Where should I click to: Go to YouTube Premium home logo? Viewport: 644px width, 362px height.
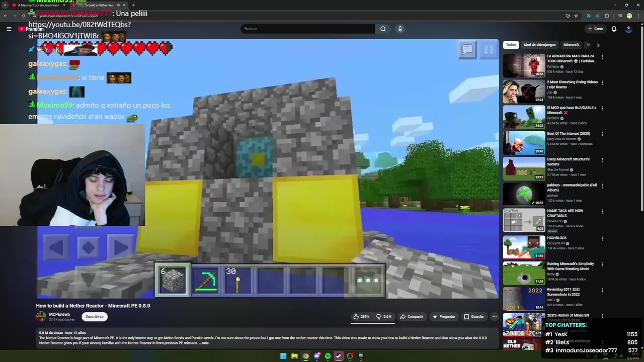(x=31, y=29)
